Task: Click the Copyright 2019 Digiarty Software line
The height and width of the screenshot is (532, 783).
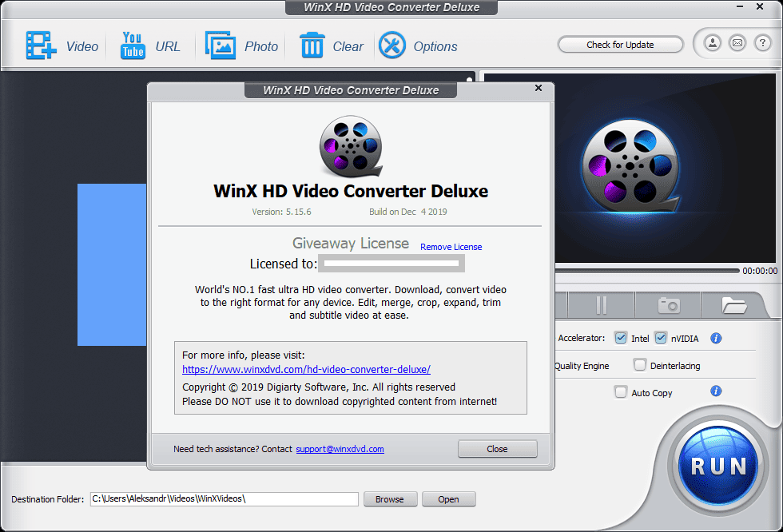Action: tap(319, 387)
